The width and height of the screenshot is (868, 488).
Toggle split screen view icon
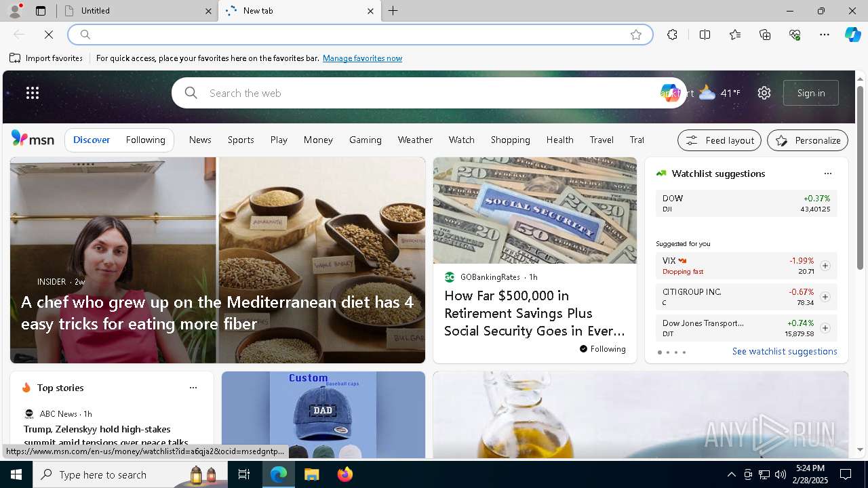[x=705, y=35]
